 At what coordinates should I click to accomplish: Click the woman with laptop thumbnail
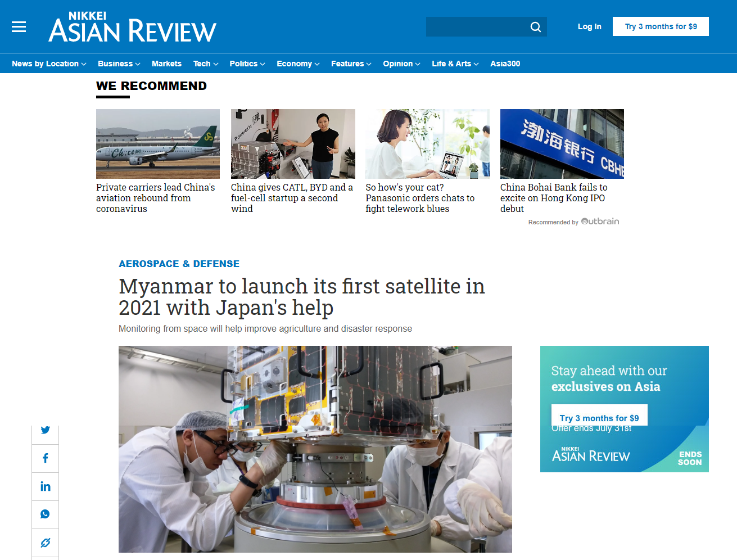(x=427, y=144)
